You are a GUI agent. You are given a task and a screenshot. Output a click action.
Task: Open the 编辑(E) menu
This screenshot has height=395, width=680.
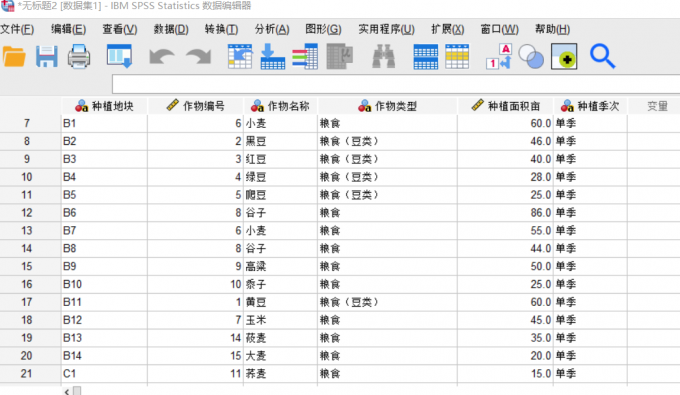tap(69, 29)
